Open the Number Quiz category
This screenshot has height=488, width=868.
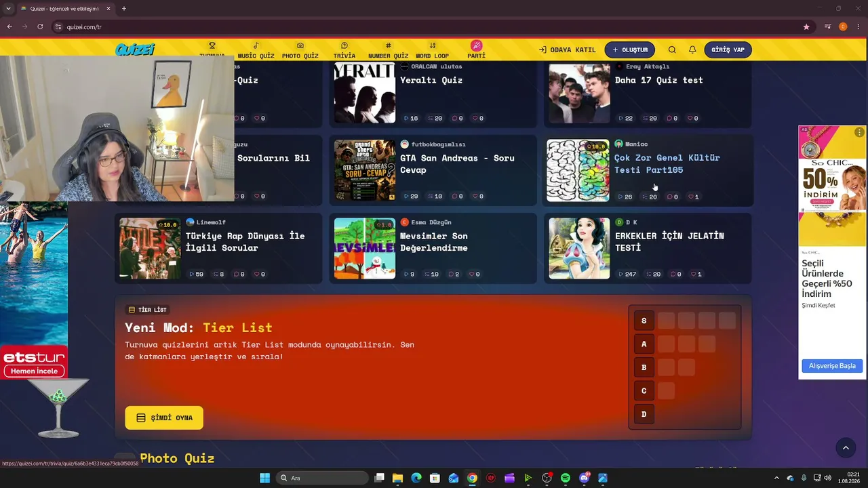[388, 50]
